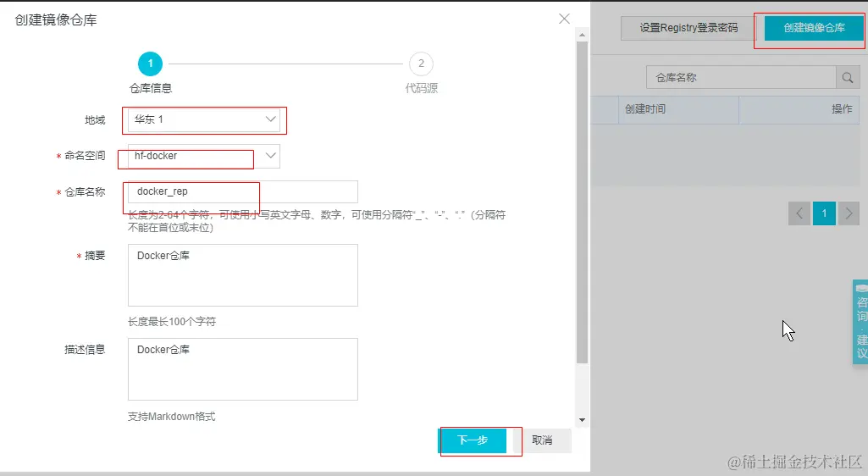Click the 下一步 button
868x476 pixels.
coord(473,440)
